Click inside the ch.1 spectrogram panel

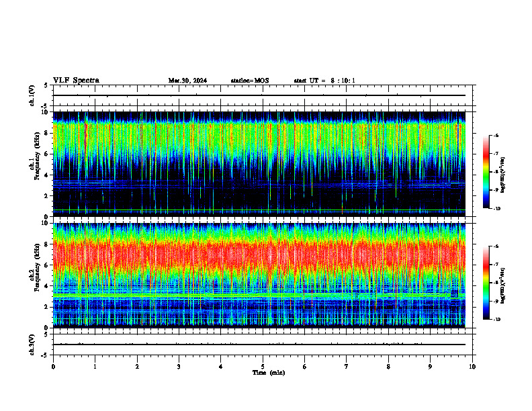coord(259,164)
